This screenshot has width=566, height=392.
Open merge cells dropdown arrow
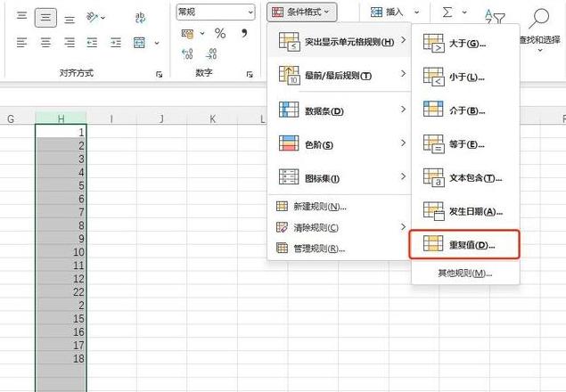pos(157,43)
